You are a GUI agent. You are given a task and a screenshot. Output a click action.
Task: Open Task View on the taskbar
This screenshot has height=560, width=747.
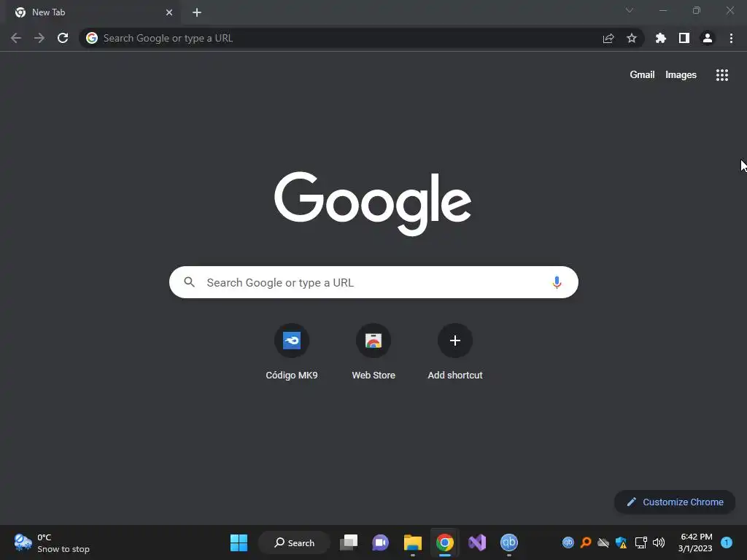pyautogui.click(x=349, y=542)
